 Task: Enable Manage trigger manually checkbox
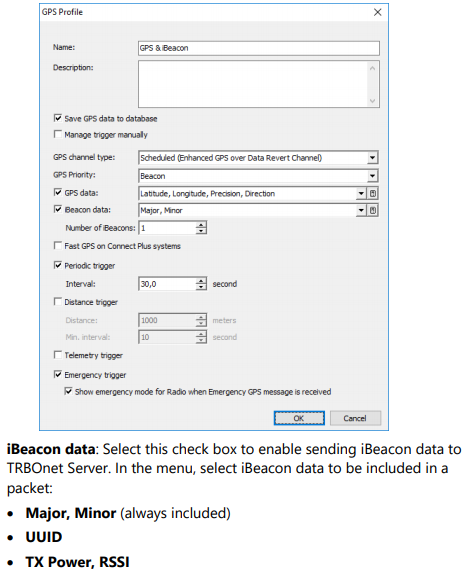pyautogui.click(x=58, y=134)
